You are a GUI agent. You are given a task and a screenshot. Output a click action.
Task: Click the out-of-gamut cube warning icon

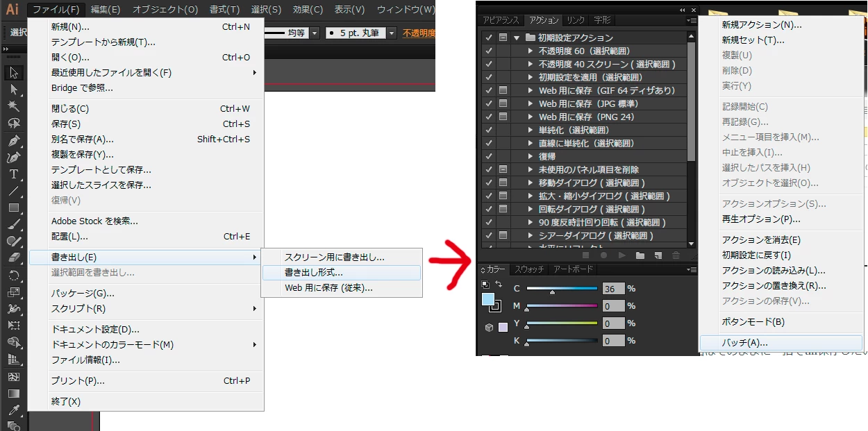click(x=489, y=328)
